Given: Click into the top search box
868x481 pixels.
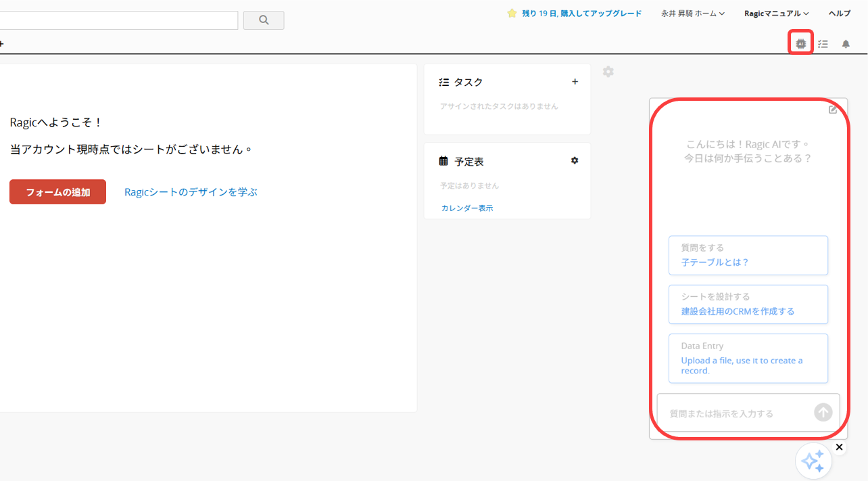Looking at the screenshot, I should coord(118,20).
